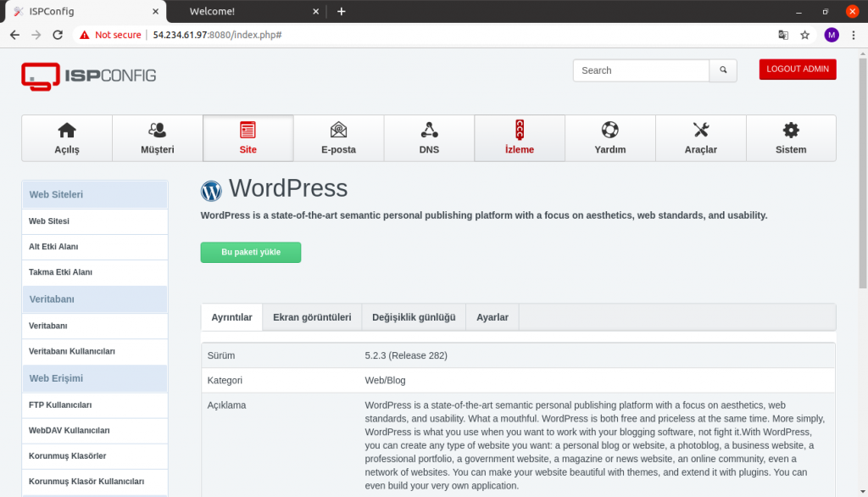Open Takma Etki Alanı in the sidebar
This screenshot has height=497, width=868.
tap(95, 272)
